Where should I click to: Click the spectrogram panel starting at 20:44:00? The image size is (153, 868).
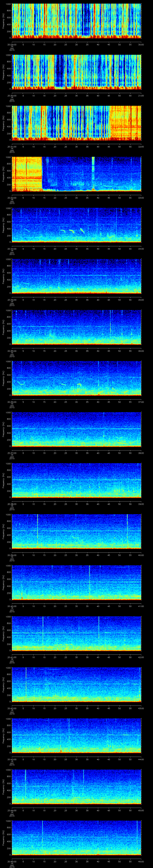77,786
